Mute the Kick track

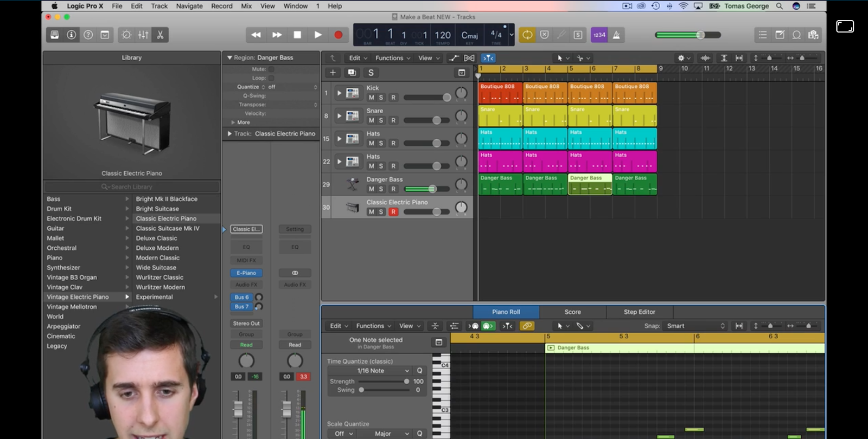(372, 98)
